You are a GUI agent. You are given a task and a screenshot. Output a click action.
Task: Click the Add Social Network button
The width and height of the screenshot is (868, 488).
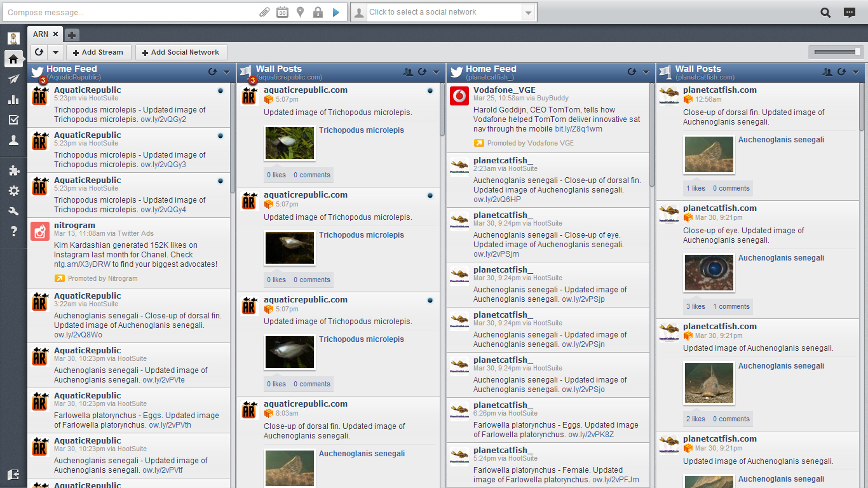pyautogui.click(x=180, y=52)
